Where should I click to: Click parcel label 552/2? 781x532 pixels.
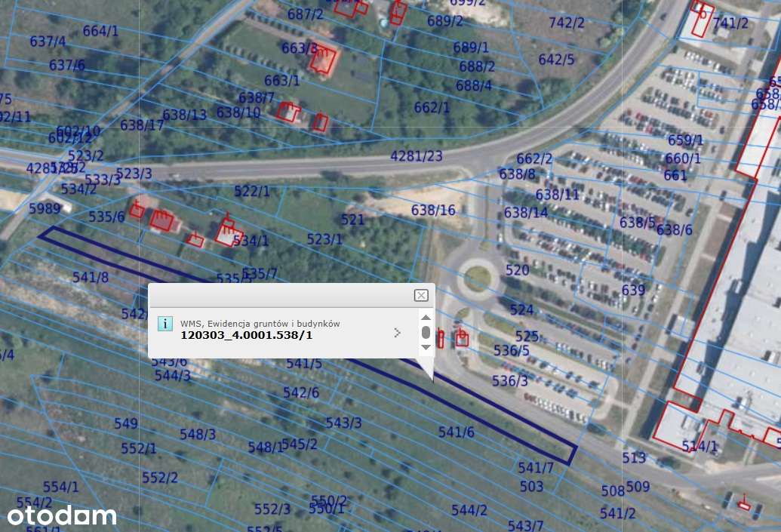[160, 478]
